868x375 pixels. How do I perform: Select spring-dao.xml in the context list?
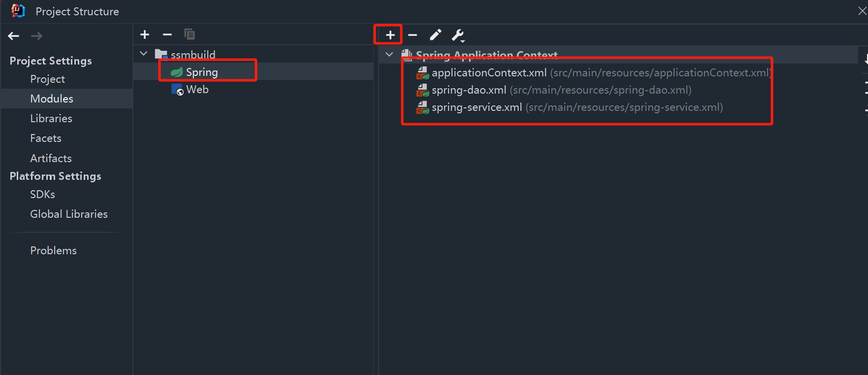click(469, 90)
